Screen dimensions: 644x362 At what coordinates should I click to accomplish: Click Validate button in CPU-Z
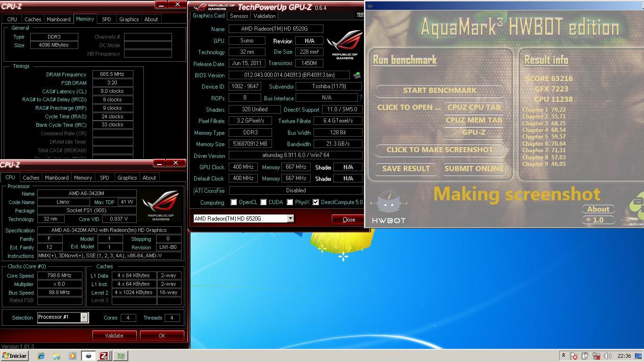(114, 336)
